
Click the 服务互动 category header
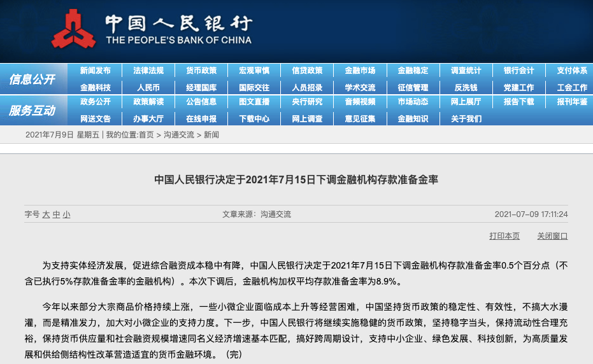32,110
